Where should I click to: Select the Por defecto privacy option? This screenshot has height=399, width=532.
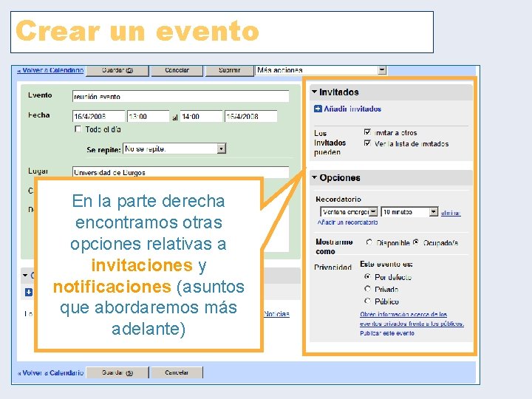[x=367, y=277]
